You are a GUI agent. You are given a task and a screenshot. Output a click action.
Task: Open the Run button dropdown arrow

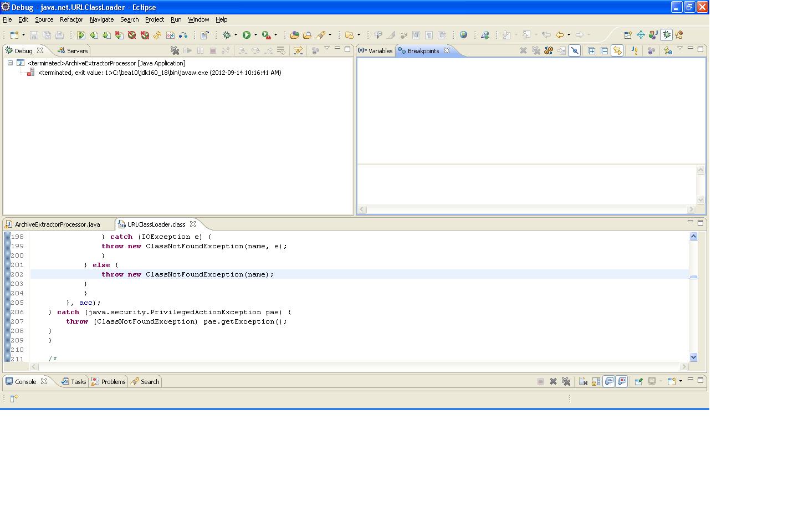coord(255,35)
